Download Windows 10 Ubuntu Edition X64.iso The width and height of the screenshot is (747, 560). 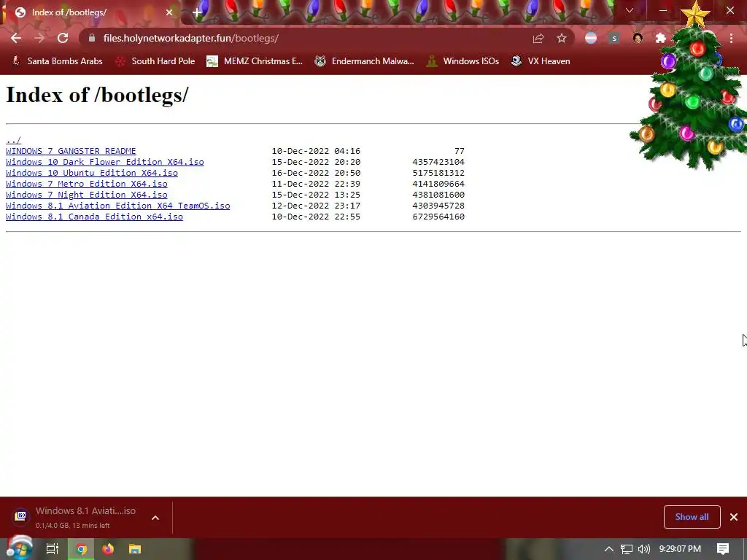tap(92, 173)
